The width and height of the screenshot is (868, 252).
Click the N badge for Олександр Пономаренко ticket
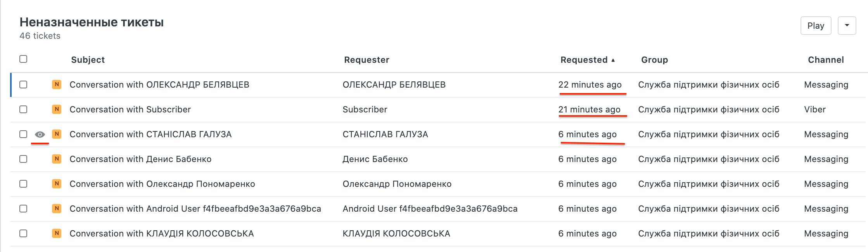click(57, 184)
